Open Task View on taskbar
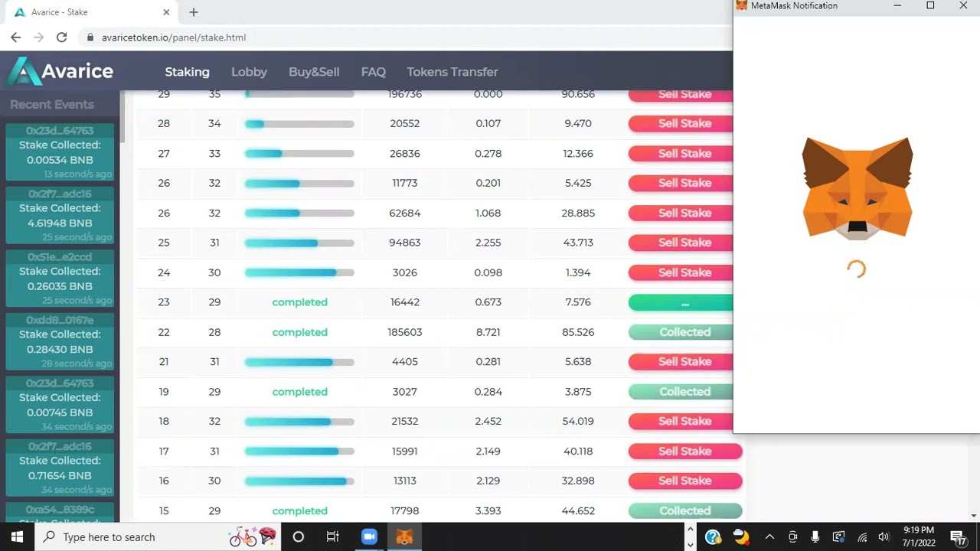The width and height of the screenshot is (980, 551). click(x=332, y=537)
